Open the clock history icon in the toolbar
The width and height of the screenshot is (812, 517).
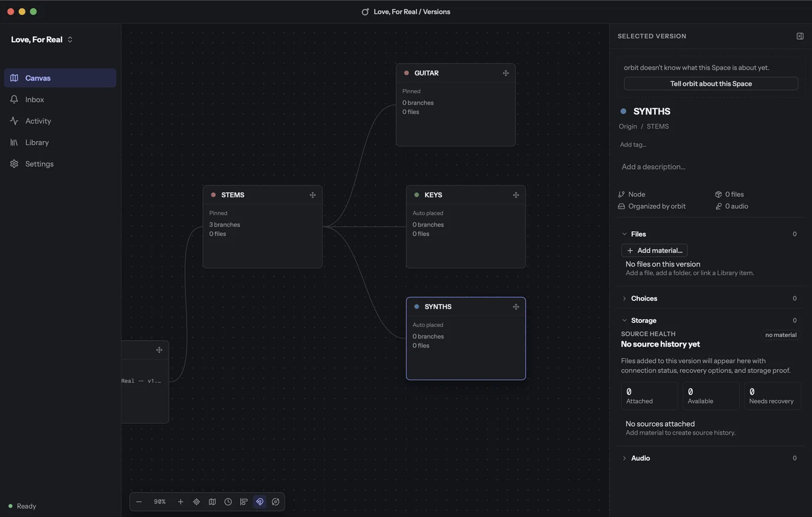(x=228, y=502)
